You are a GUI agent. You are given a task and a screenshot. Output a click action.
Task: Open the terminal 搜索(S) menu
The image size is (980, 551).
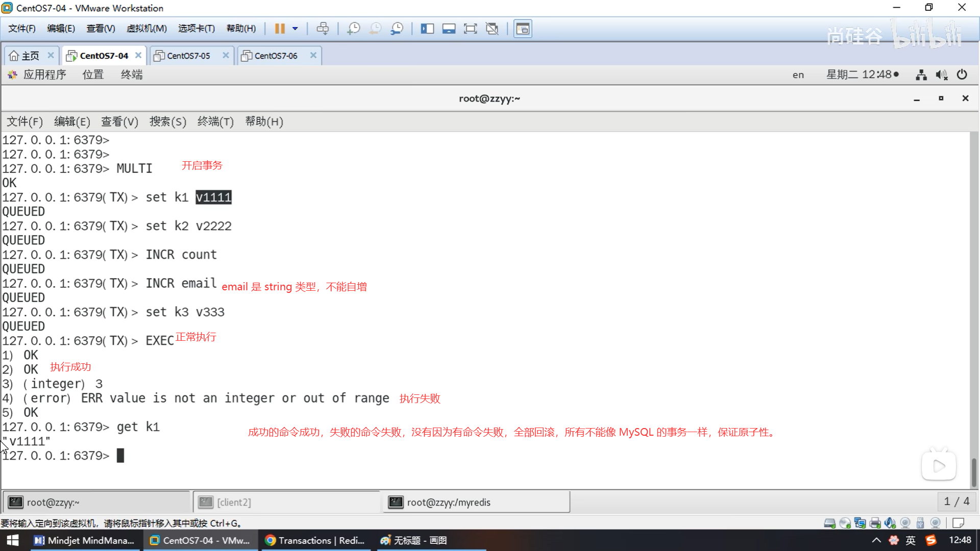coord(167,121)
